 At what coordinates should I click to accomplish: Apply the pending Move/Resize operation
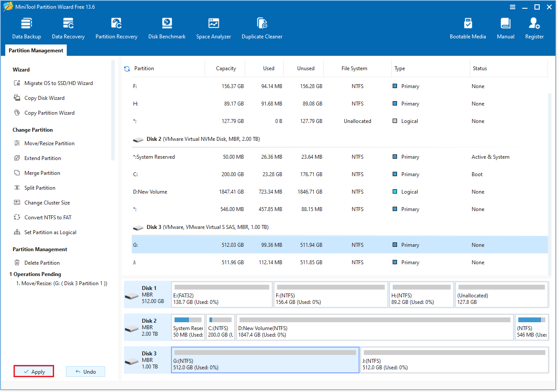coord(34,371)
